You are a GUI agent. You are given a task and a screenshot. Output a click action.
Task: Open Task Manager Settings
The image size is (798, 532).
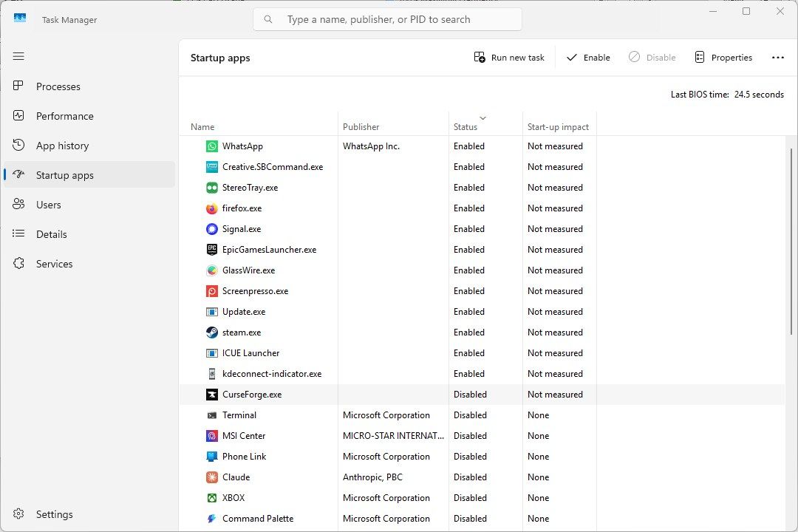tap(89, 514)
